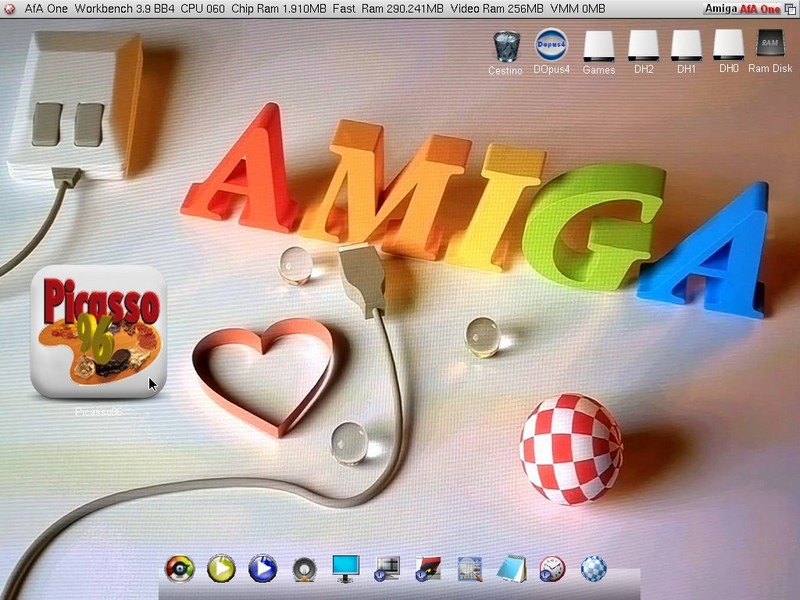Open the Games drive
The image size is (800, 600).
pos(599,46)
